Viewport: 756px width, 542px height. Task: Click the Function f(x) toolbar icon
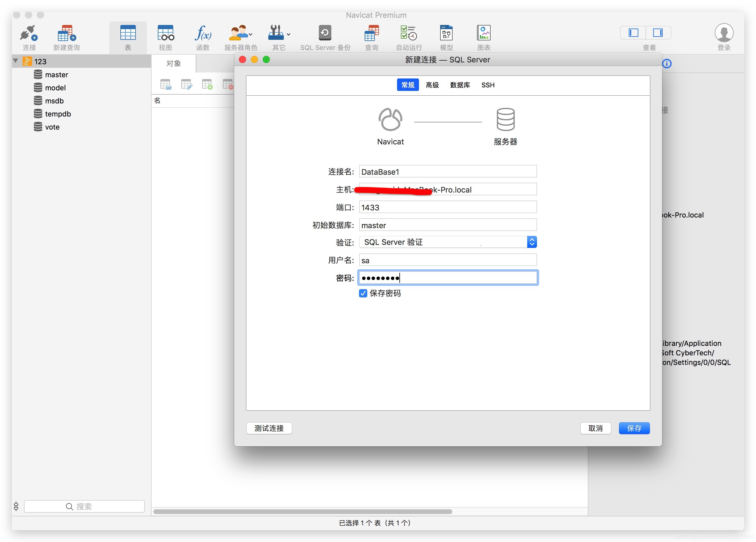click(203, 33)
